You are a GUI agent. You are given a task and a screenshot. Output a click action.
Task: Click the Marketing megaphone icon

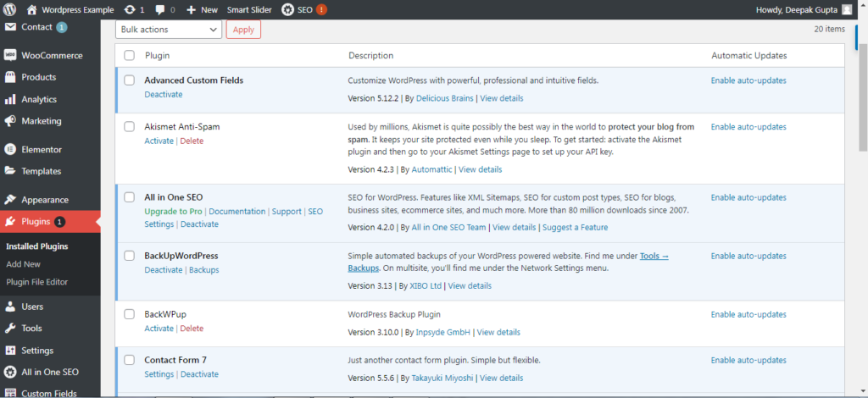click(10, 121)
